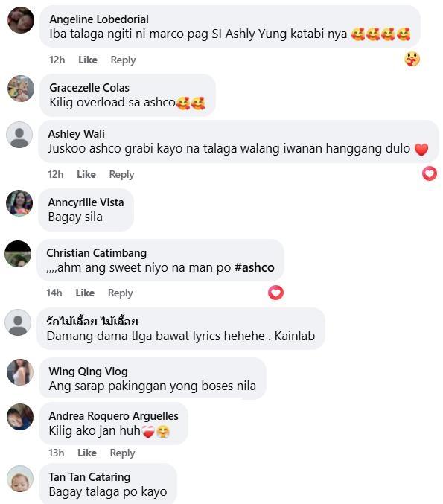Viewport: 443px width, 504px height.
Task: Click the heart reaction on Ashley Wali's comment
Action: coord(430,174)
